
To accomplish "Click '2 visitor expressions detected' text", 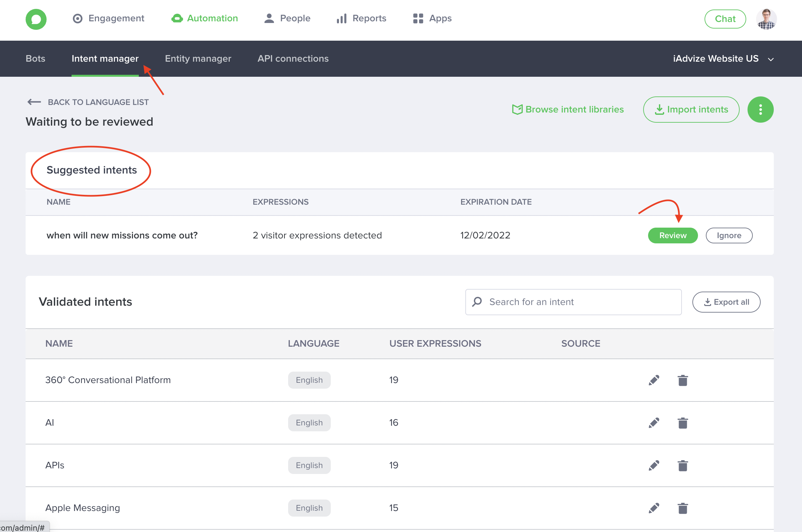I will pos(317,235).
